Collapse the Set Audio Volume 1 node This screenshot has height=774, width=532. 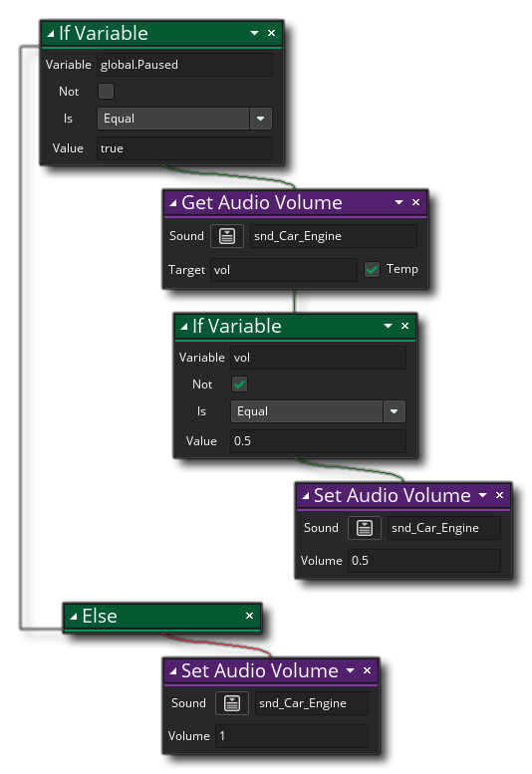tap(172, 671)
